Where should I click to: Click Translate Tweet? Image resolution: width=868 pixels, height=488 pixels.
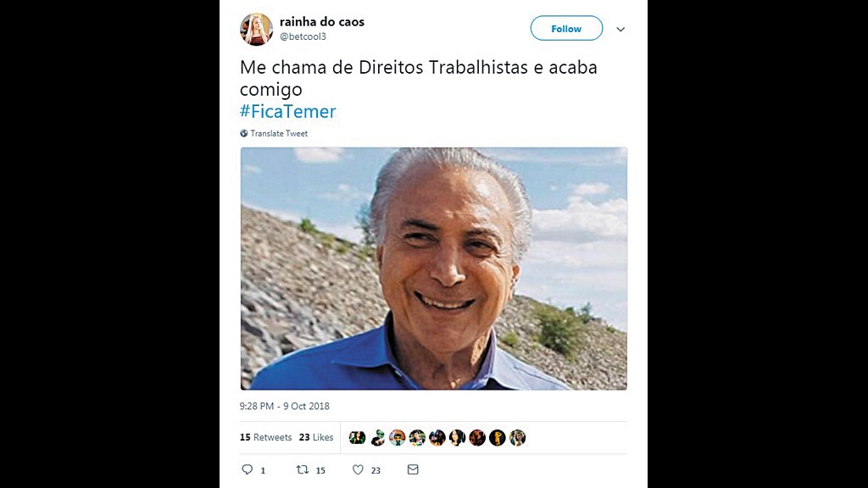point(279,133)
